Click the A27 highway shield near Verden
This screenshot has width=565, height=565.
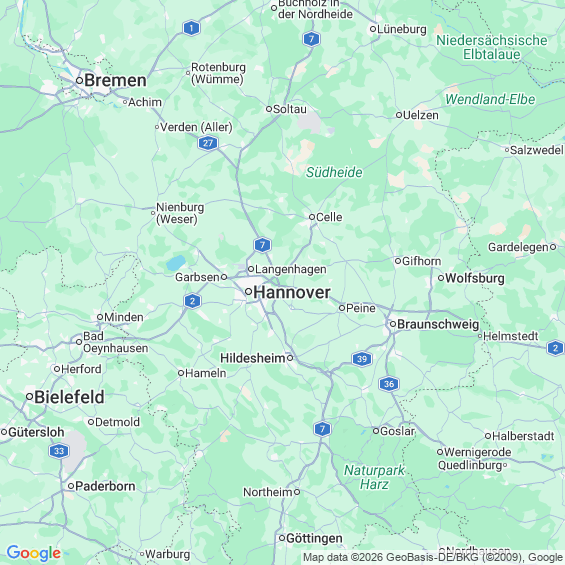coord(208,143)
